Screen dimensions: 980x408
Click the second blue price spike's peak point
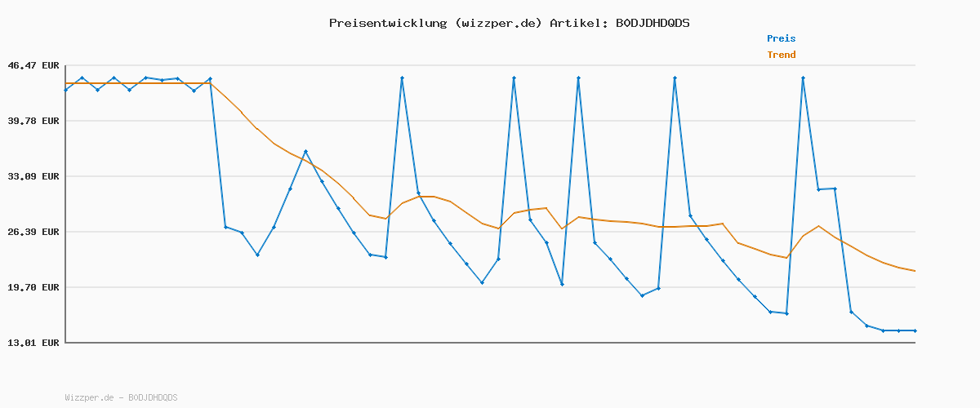tap(514, 78)
